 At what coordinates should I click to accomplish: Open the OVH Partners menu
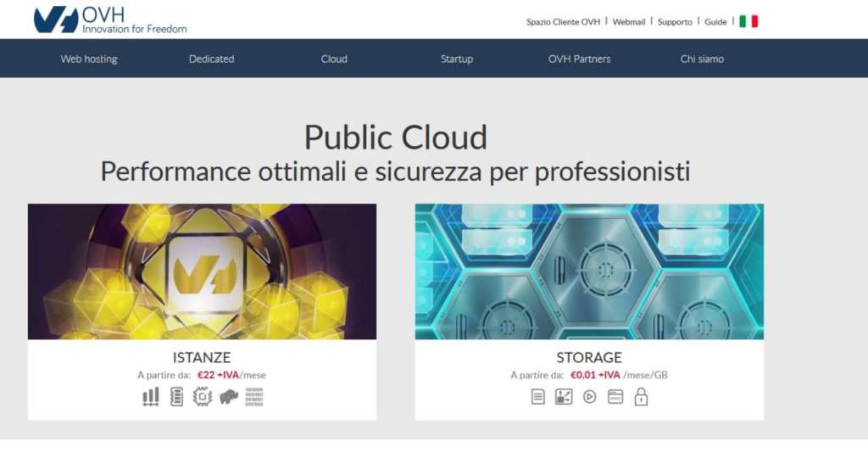(x=579, y=59)
